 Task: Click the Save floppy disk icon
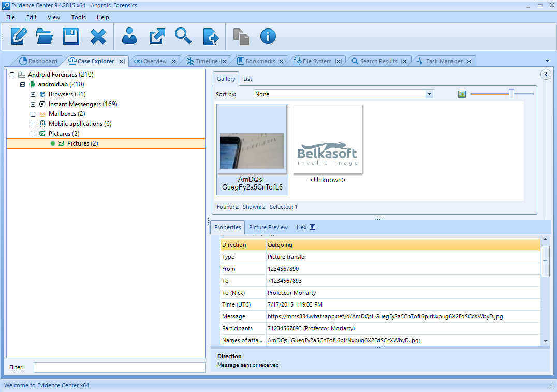(x=71, y=36)
